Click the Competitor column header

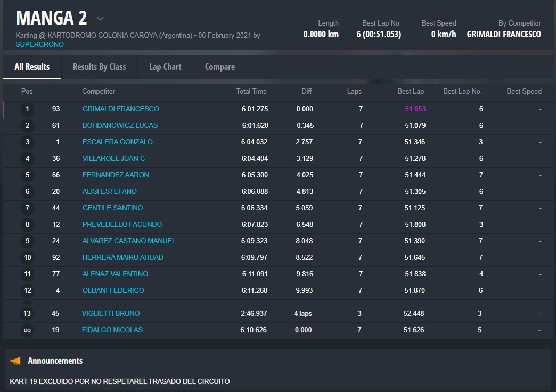click(x=99, y=91)
